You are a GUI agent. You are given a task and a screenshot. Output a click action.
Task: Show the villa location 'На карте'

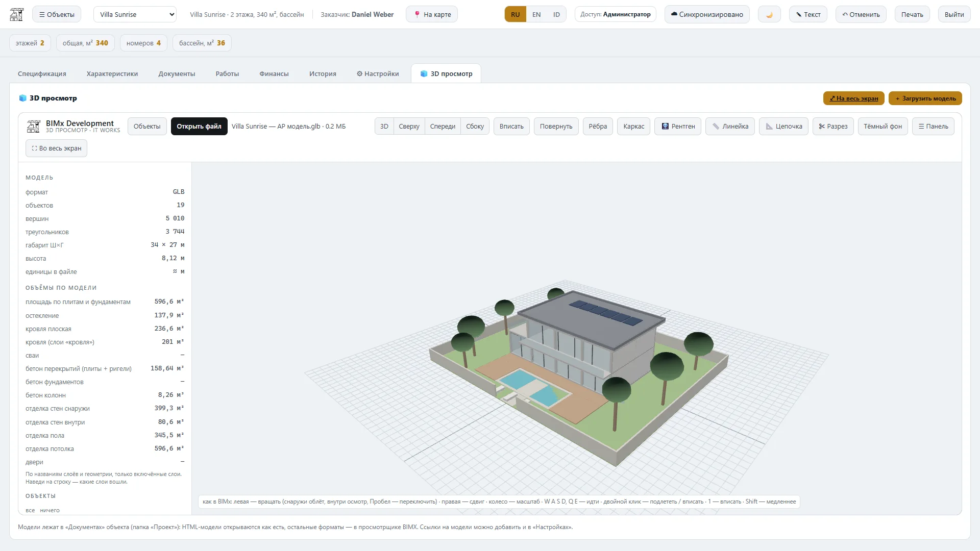point(432,14)
